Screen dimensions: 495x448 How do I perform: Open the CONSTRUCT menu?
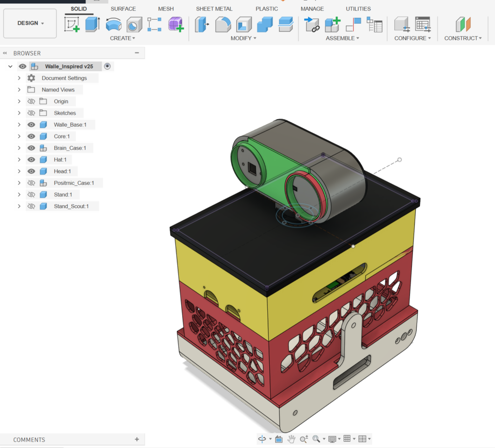click(x=463, y=38)
